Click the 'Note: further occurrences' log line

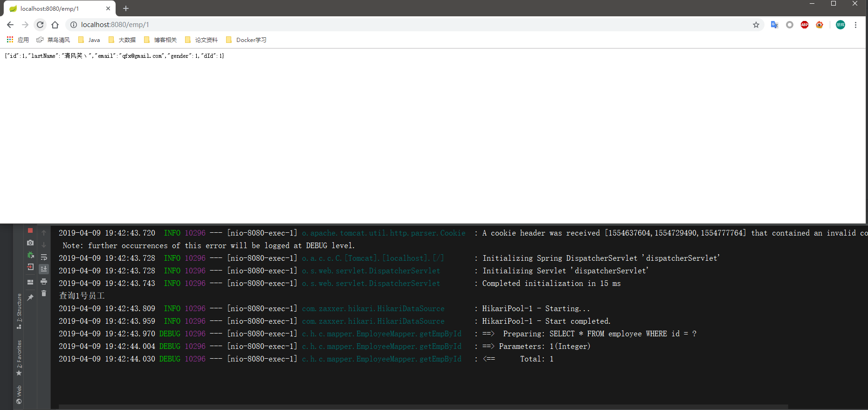pos(209,245)
